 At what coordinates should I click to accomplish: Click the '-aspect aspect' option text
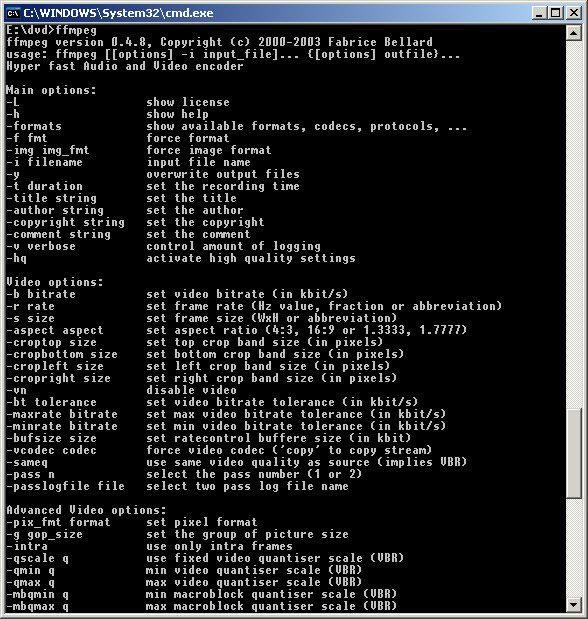pos(55,330)
